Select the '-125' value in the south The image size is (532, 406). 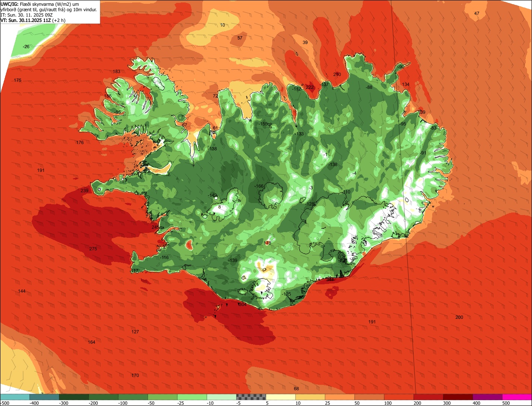point(286,294)
